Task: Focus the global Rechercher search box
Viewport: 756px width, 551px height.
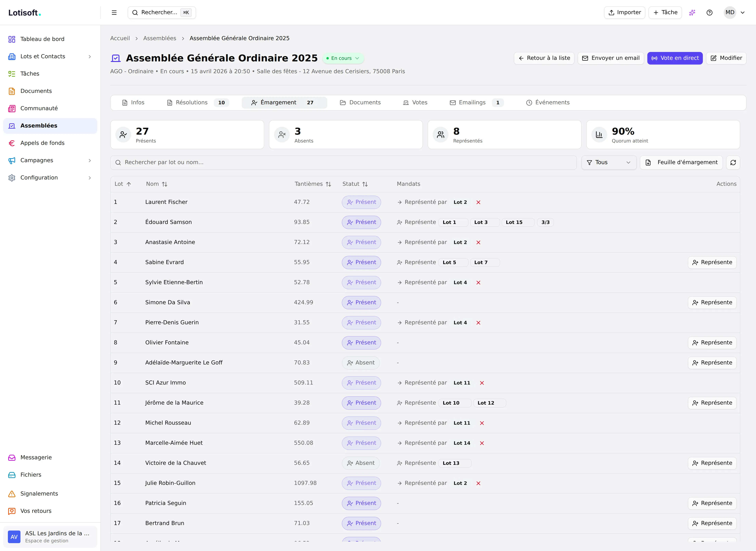Action: (x=162, y=13)
